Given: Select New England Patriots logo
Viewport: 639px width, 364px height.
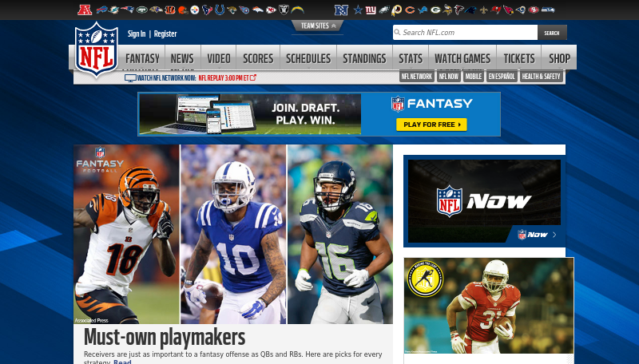Looking at the screenshot, I should (x=128, y=10).
